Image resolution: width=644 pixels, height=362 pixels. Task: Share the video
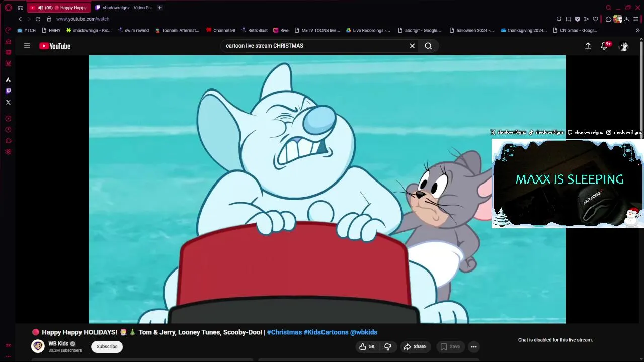tap(415, 346)
